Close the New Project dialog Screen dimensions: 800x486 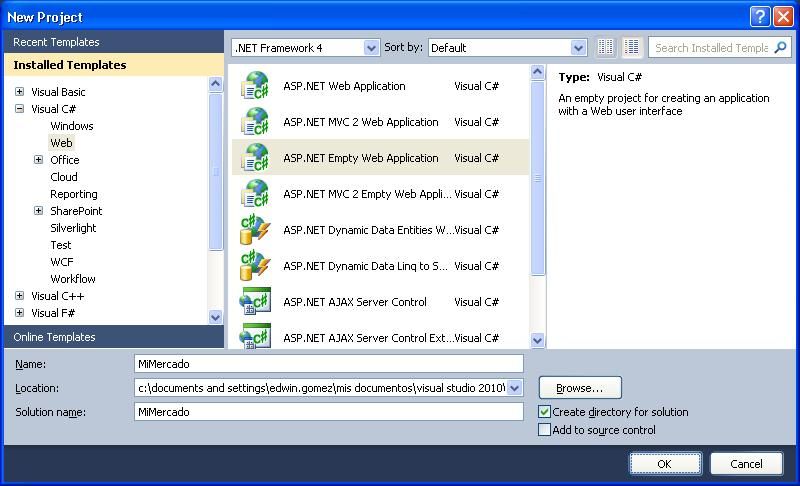783,16
